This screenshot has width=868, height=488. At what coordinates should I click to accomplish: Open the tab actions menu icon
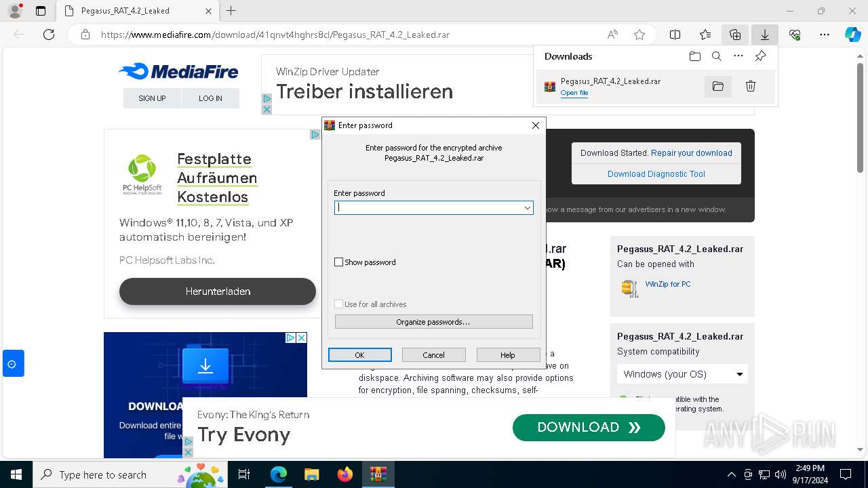[x=41, y=11]
